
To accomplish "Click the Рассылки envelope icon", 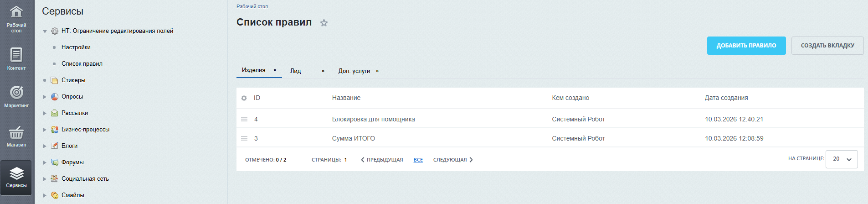I will click(x=54, y=113).
